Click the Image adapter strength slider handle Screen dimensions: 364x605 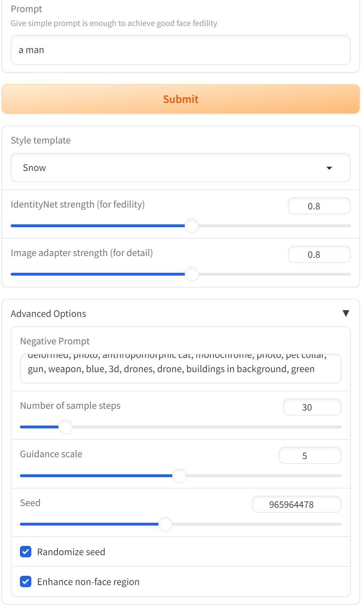click(x=192, y=274)
